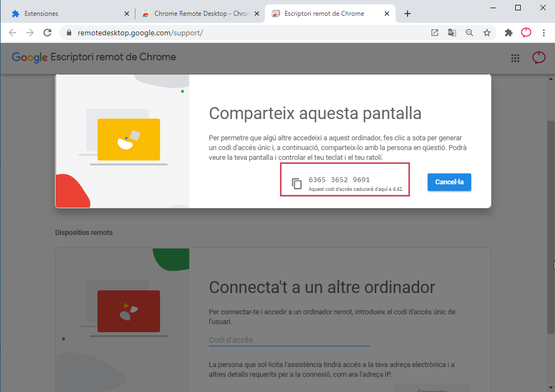Click the scrollbar up arrow
The image size is (555, 392).
coord(551,78)
